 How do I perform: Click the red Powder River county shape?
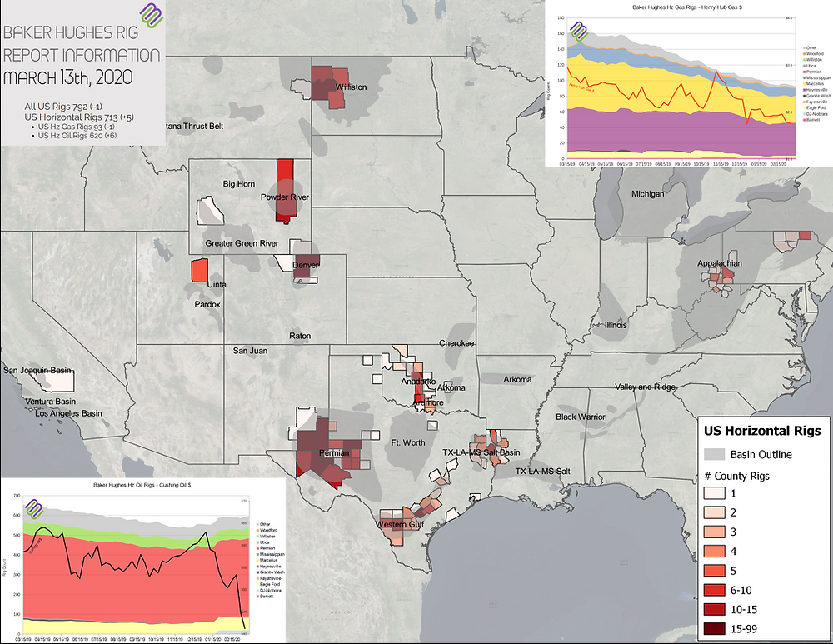(x=285, y=192)
